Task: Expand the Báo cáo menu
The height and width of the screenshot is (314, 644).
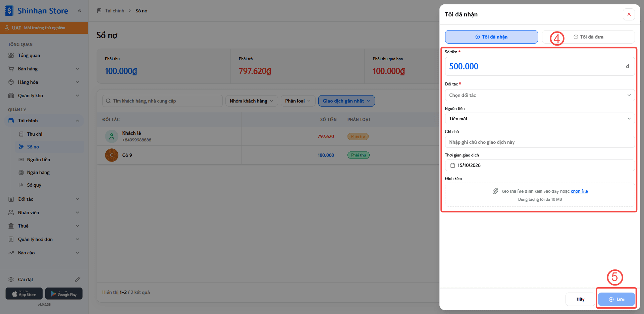Action: [44, 253]
